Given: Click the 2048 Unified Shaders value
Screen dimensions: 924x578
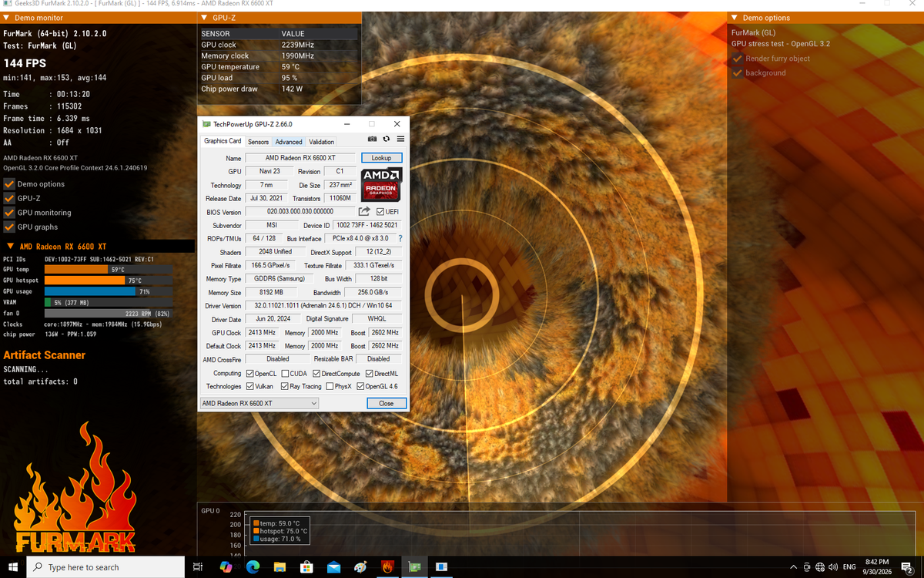Looking at the screenshot, I should tap(274, 252).
